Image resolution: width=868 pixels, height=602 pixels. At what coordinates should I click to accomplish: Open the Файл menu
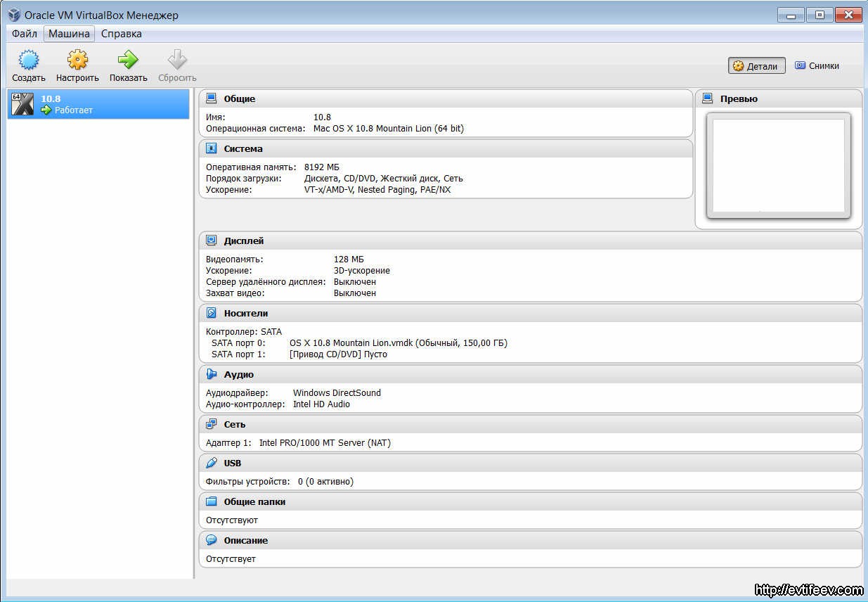pos(25,34)
